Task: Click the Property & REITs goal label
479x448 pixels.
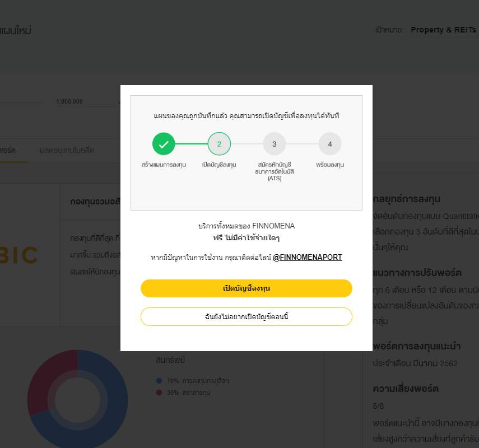Action: (x=443, y=30)
